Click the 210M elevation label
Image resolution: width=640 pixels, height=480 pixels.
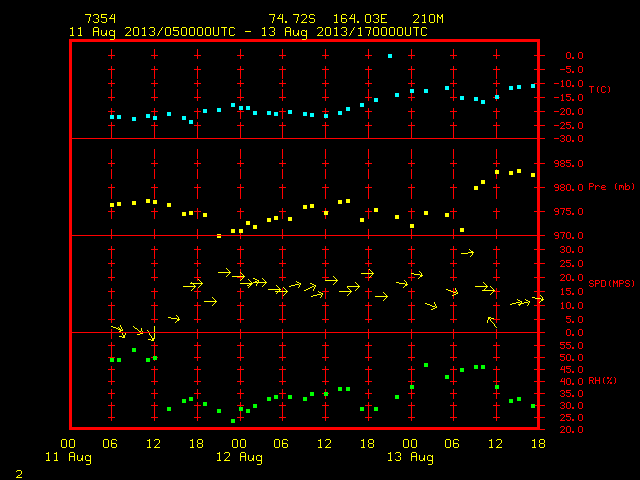428,19
